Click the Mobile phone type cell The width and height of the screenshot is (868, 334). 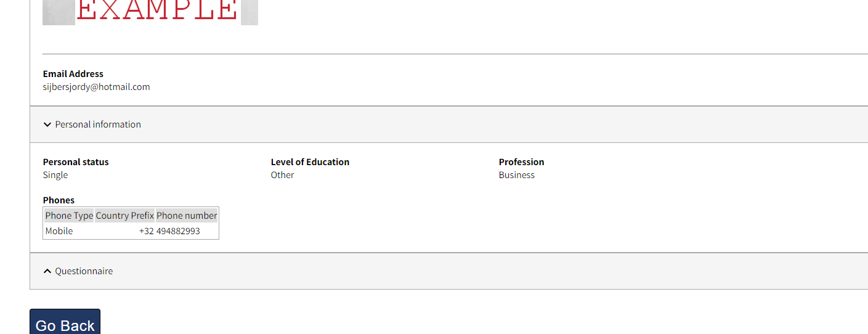[59, 231]
